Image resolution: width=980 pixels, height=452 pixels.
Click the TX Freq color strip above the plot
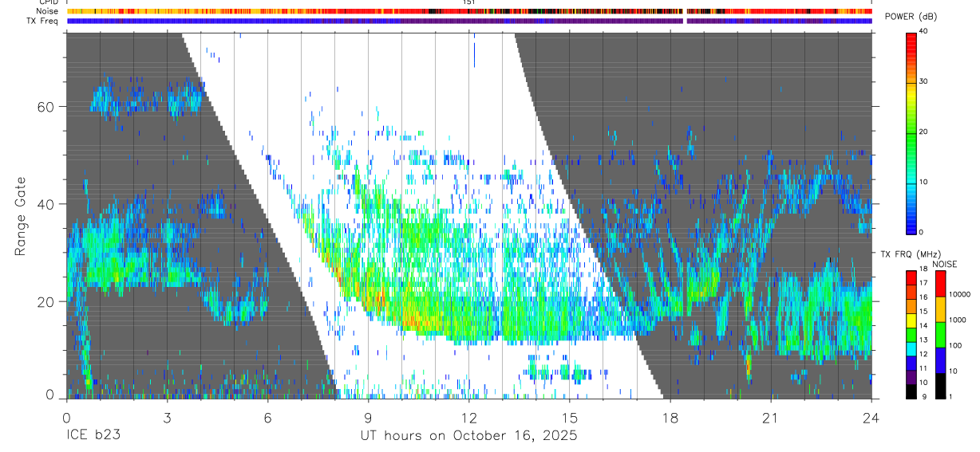(469, 21)
